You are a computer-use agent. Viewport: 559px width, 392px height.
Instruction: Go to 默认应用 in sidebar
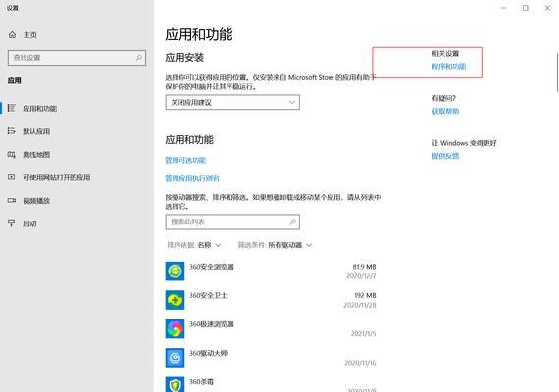pos(36,131)
